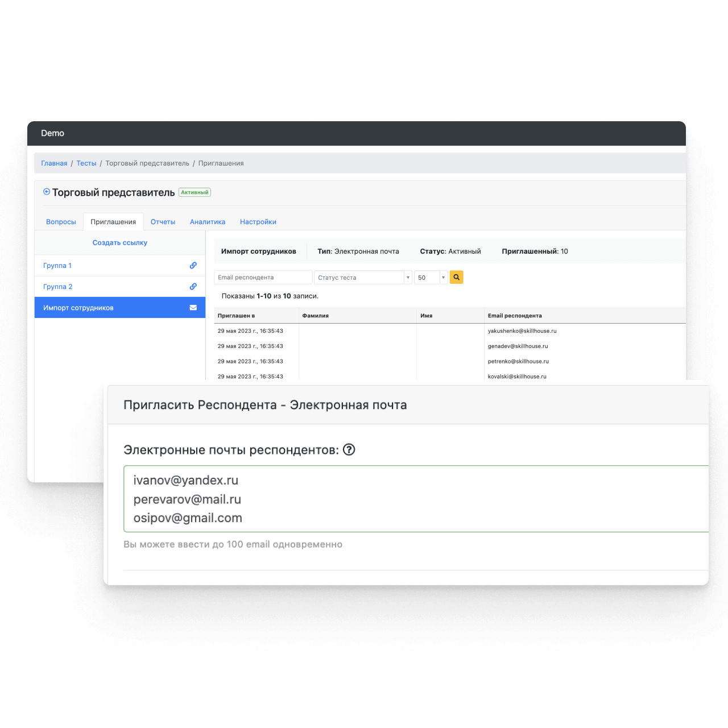Click the respondent emails text area
This screenshot has width=728, height=728.
[x=415, y=499]
